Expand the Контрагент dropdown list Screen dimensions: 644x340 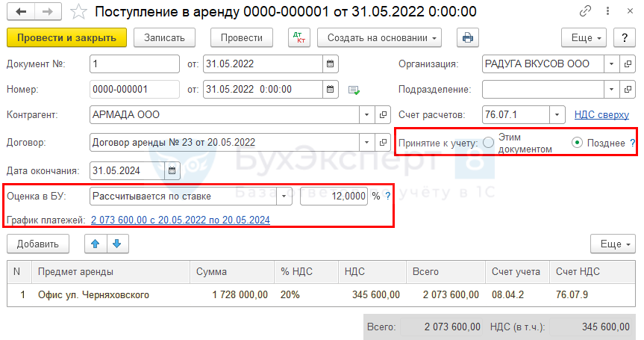click(366, 116)
